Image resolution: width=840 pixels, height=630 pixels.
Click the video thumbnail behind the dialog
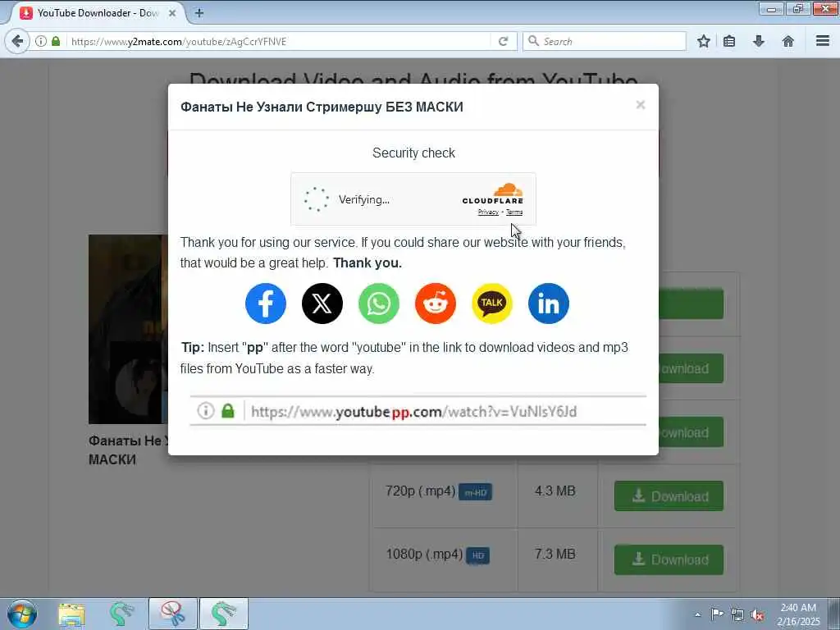point(129,329)
